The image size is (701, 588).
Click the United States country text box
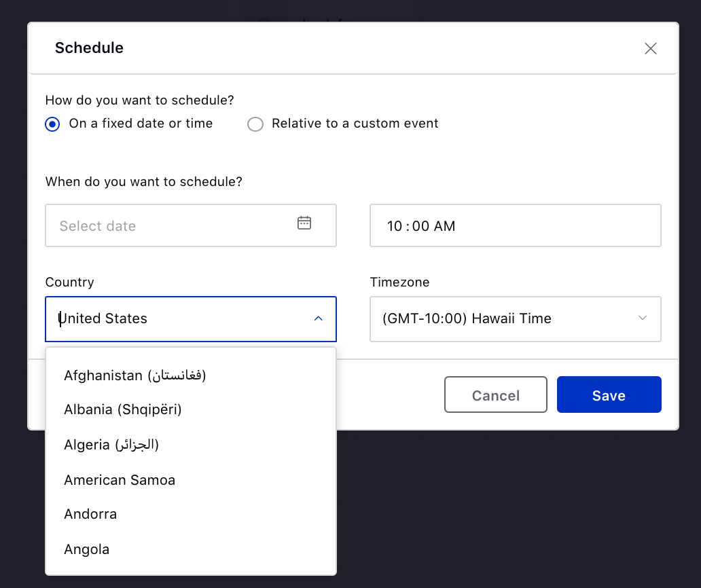coord(191,319)
